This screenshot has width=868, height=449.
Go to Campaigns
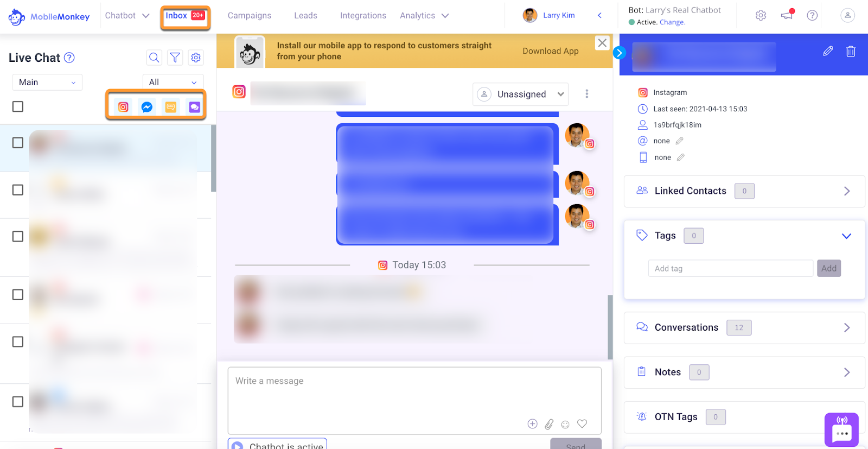[x=250, y=16]
